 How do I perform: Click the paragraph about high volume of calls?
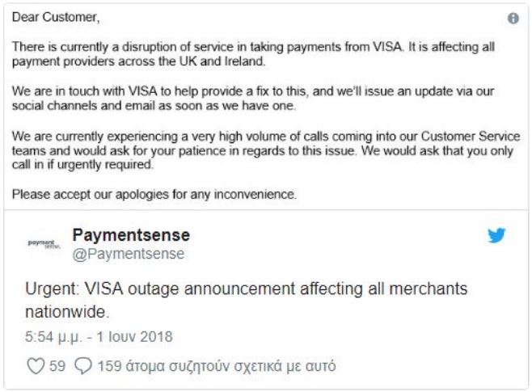click(x=266, y=150)
